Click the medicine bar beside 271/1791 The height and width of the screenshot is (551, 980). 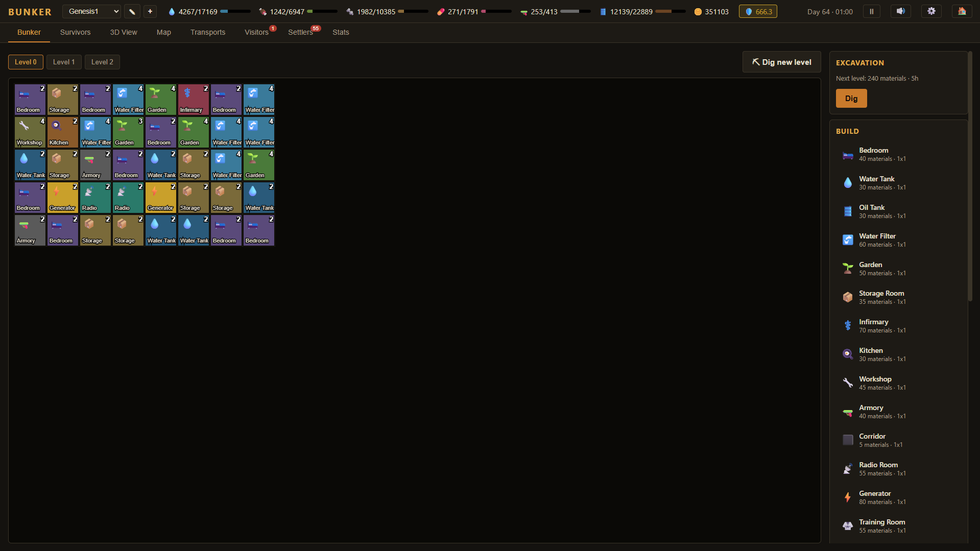(496, 11)
